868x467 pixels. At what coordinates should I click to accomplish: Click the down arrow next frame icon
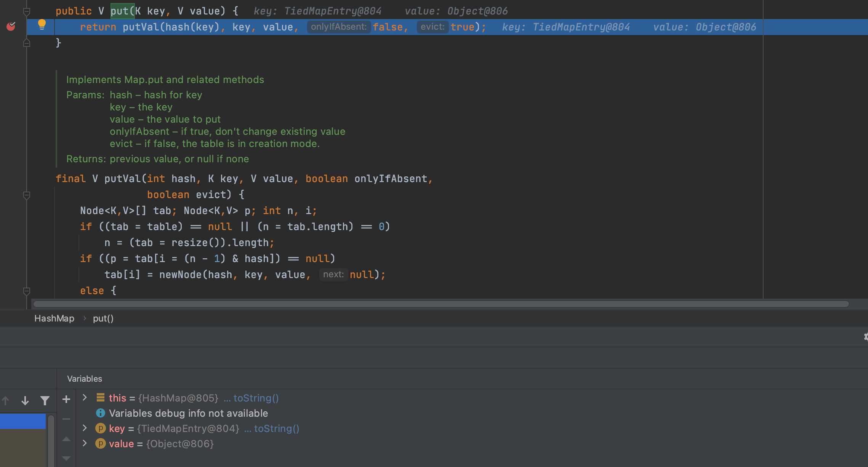pyautogui.click(x=25, y=401)
